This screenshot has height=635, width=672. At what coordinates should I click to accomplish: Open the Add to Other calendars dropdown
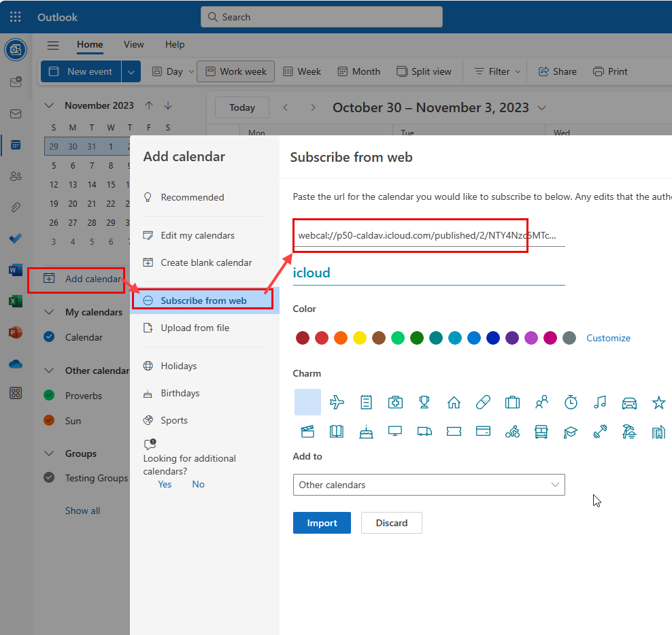pos(429,485)
